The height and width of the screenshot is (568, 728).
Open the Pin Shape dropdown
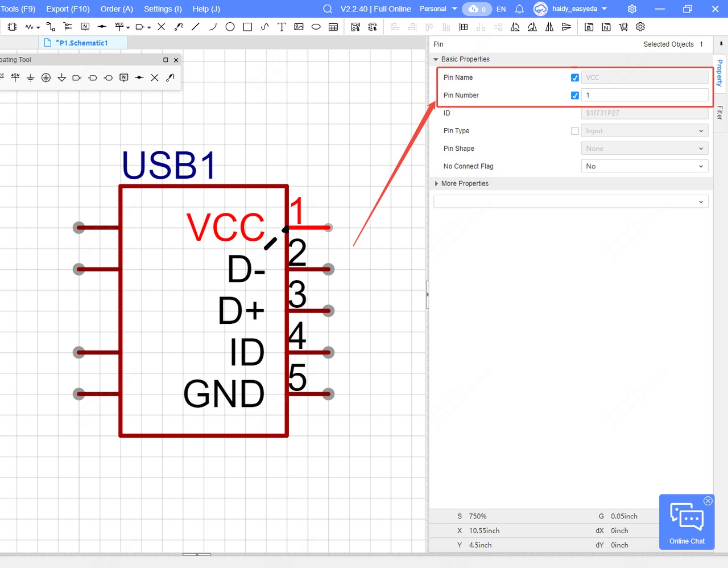644,149
